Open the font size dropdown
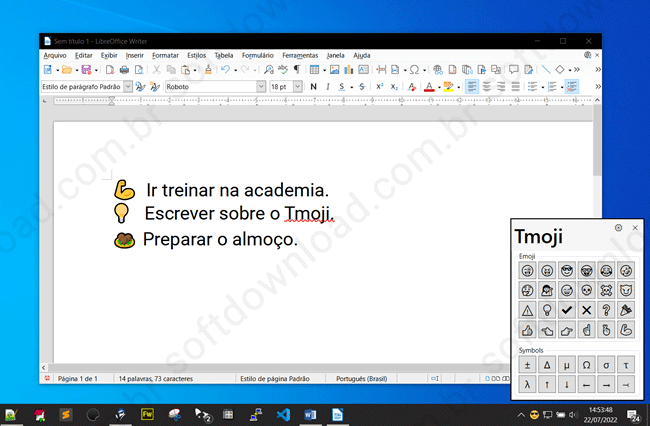This screenshot has height=426, width=650. [x=299, y=87]
